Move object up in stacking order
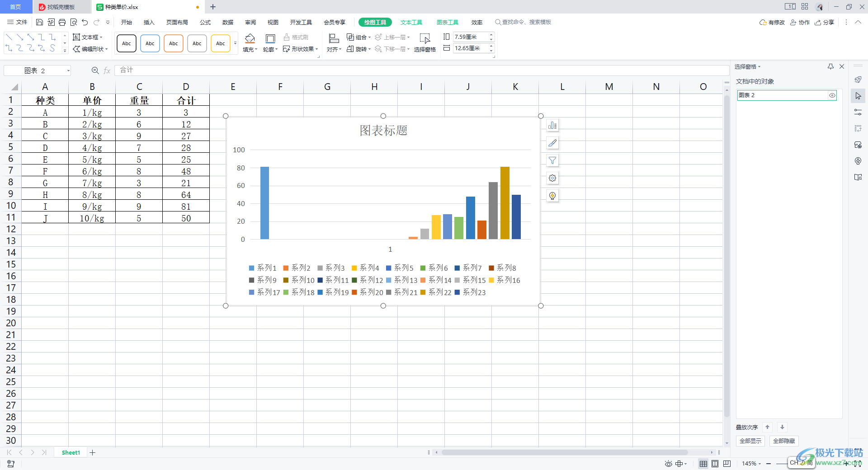Image resolution: width=868 pixels, height=470 pixels. (x=767, y=427)
